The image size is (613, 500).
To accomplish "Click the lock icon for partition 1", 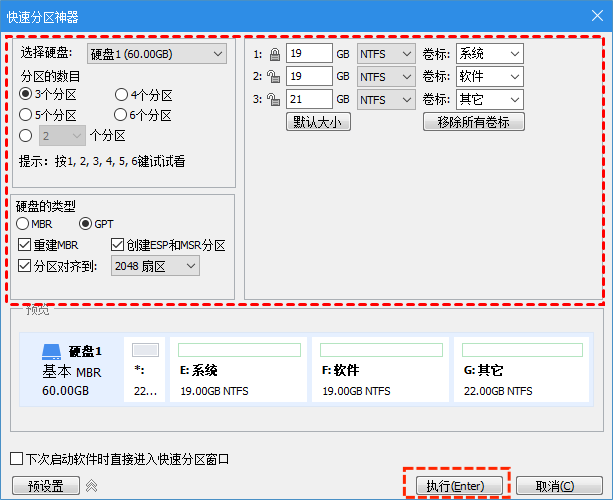I will (273, 53).
